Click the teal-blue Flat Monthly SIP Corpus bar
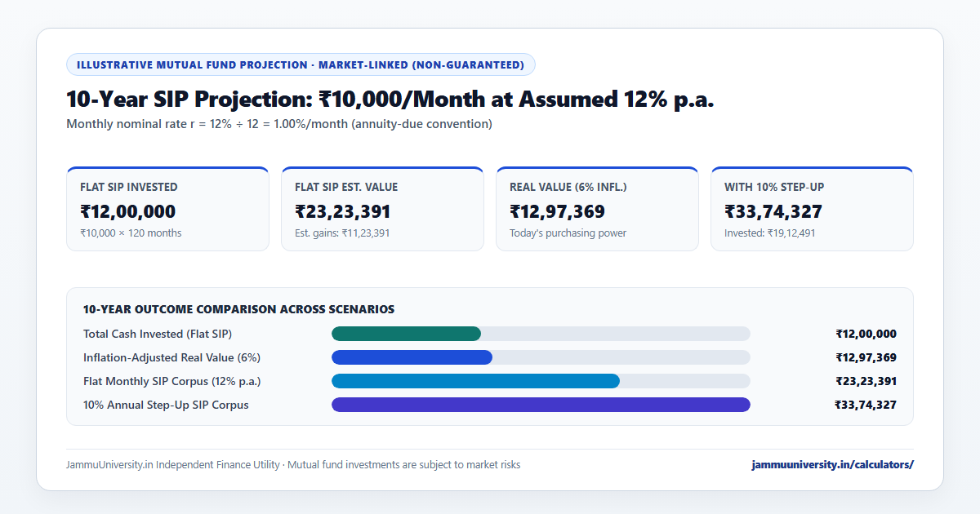Viewport: 980px width, 514px height. click(x=475, y=381)
